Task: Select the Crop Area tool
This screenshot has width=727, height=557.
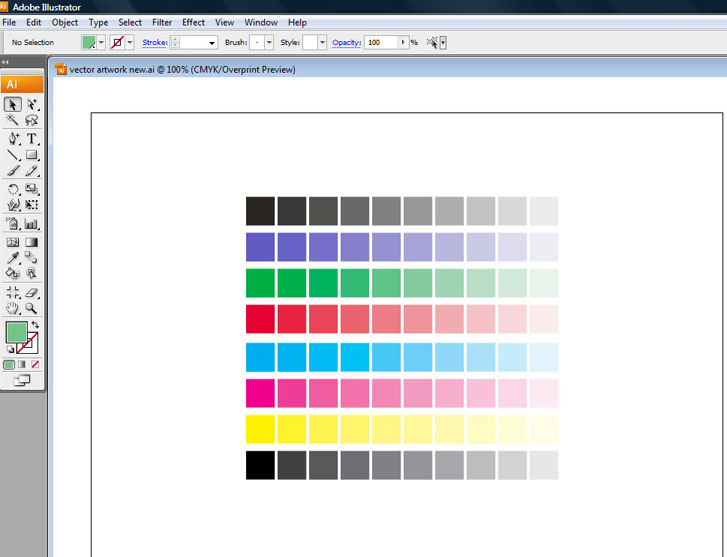Action: tap(13, 292)
